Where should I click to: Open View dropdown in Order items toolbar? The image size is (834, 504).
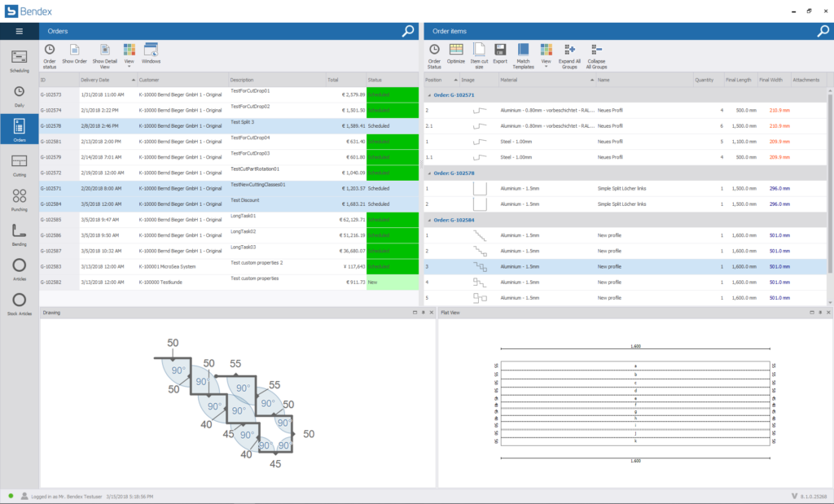[x=546, y=55]
